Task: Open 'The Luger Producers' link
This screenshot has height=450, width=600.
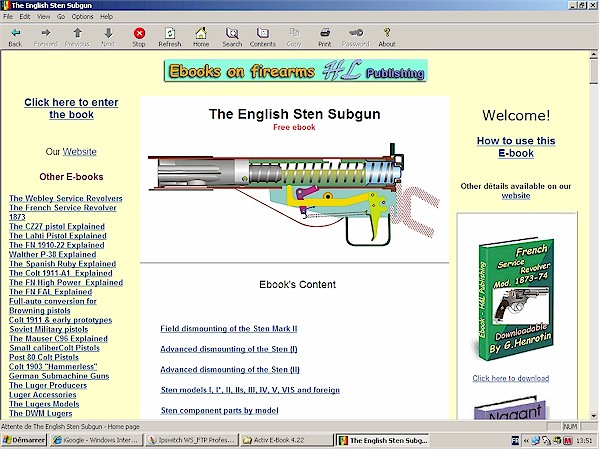Action: tap(48, 385)
